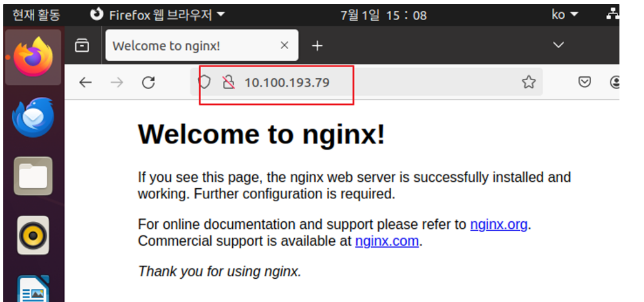Viewport: 644px width, 302px height.
Task: Open the clock showing 7월 1일 15:08
Action: click(383, 16)
